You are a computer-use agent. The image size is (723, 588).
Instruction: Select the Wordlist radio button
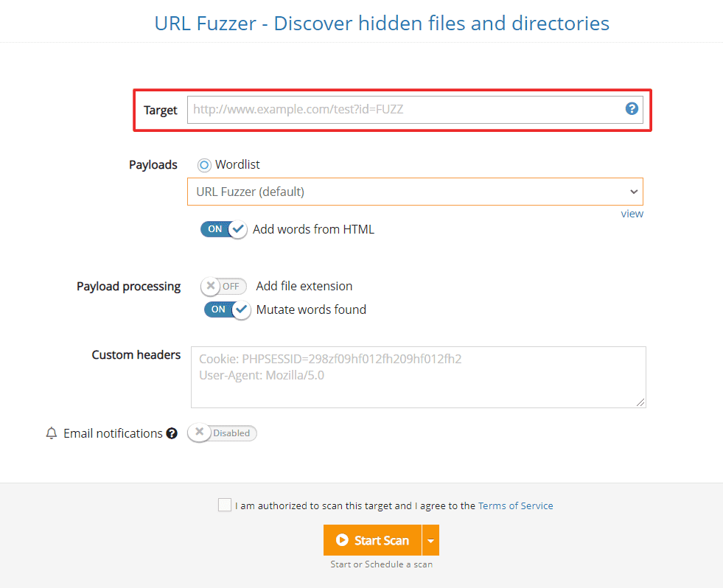(203, 164)
